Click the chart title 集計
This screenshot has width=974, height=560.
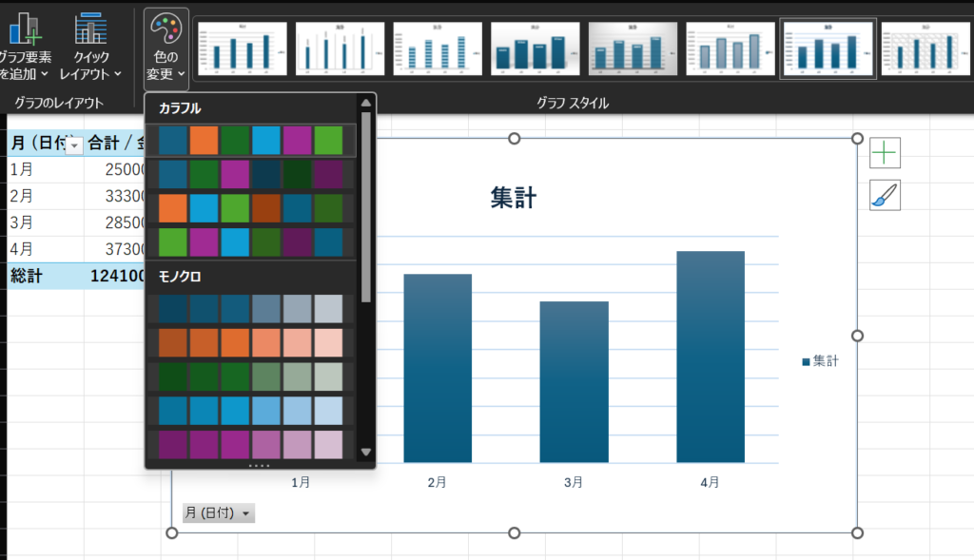click(x=514, y=198)
